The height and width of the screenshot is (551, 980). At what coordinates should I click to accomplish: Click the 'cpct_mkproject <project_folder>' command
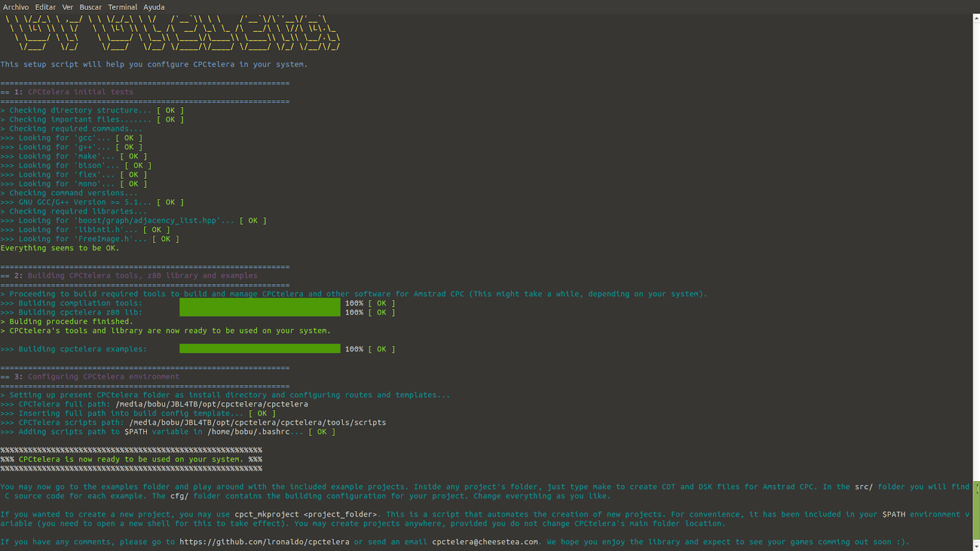[306, 514]
